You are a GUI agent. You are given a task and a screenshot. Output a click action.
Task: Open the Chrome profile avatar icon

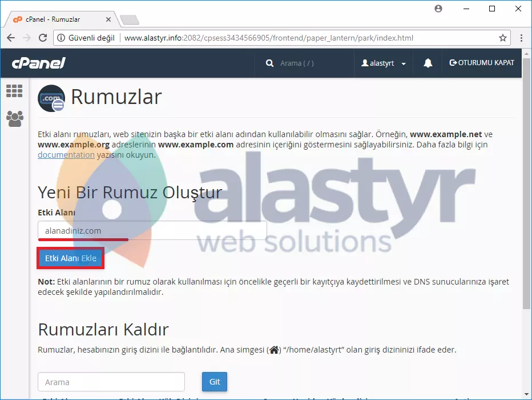pyautogui.click(x=438, y=9)
